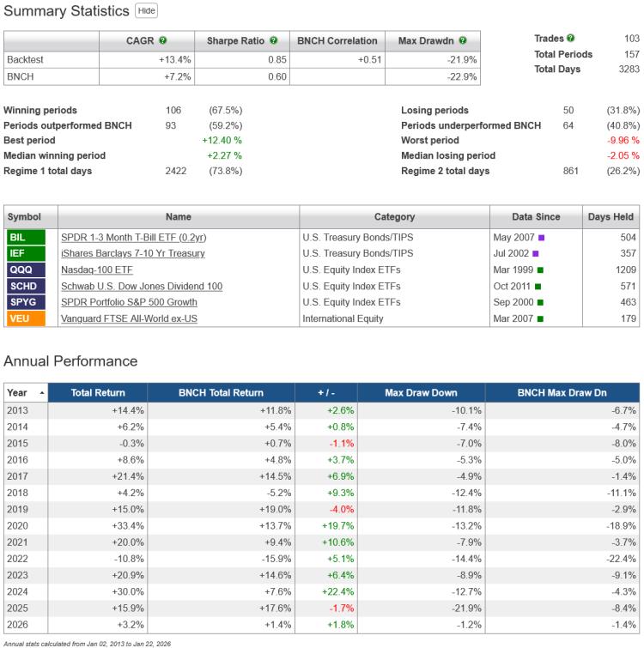Sort by the BNCH Total Return column
Image resolution: width=644 pixels, height=648 pixels.
pyautogui.click(x=220, y=392)
